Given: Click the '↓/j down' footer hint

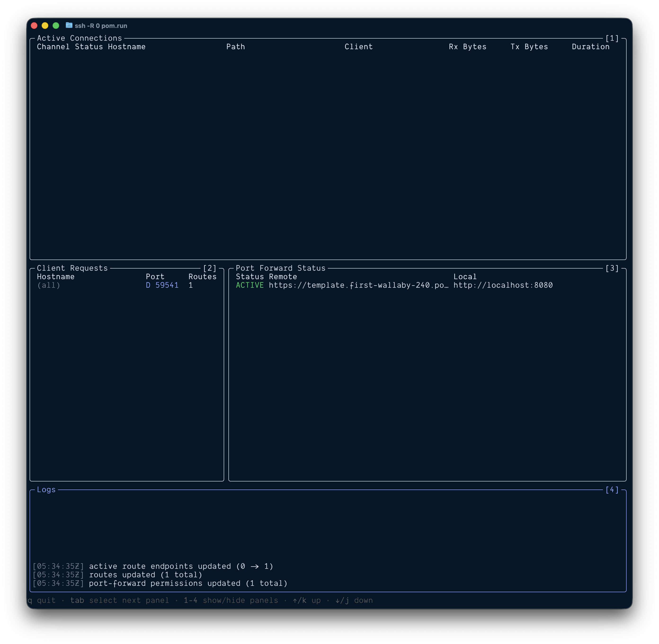Looking at the screenshot, I should coord(354,600).
